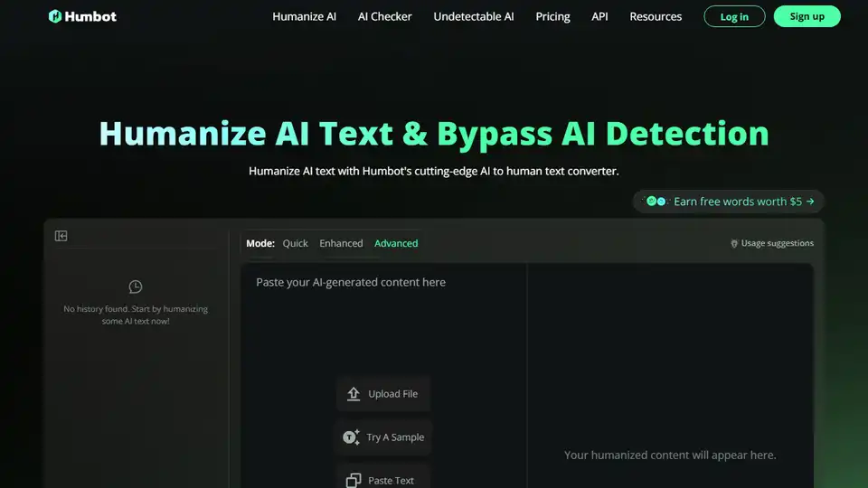Viewport: 868px width, 488px height.
Task: Open the Humanize AI menu item
Action: pyautogui.click(x=304, y=16)
